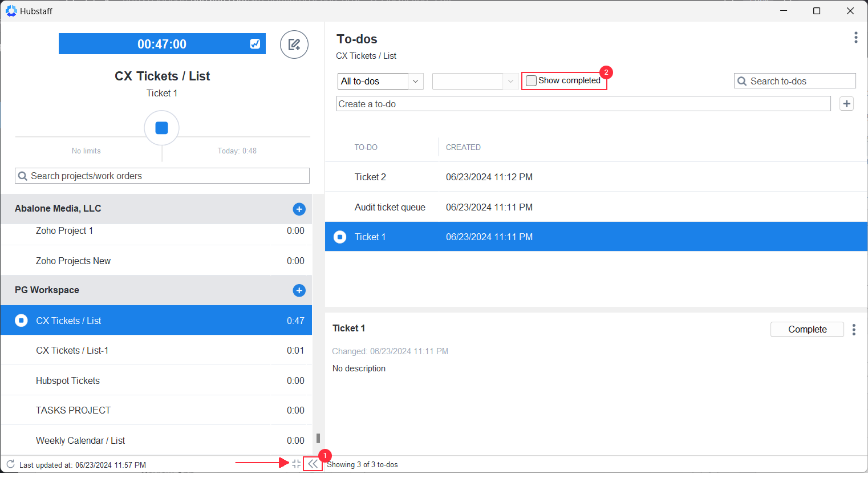Select the Ticket 2 to-do
The width and height of the screenshot is (868, 478).
pos(597,177)
